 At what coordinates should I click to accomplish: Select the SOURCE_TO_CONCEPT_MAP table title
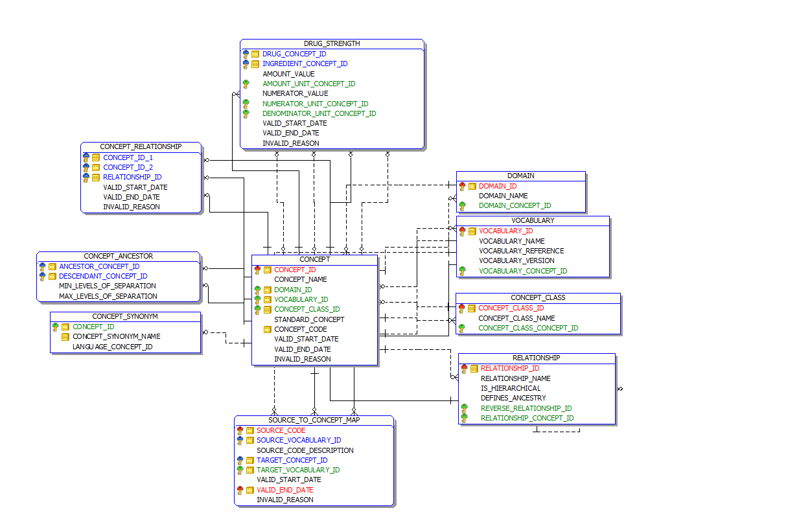pyautogui.click(x=314, y=420)
